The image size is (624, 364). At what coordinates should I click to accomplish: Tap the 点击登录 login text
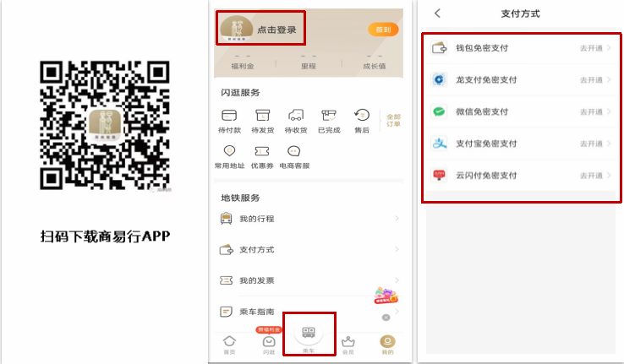[x=276, y=30]
